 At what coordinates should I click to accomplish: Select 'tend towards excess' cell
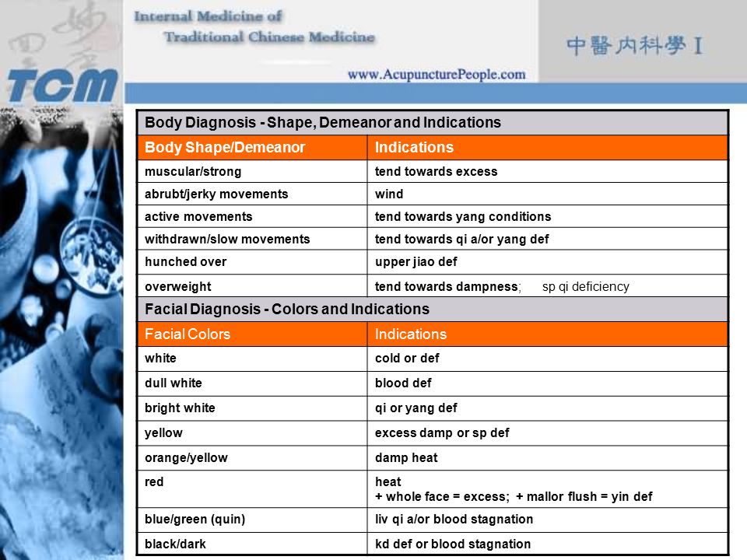pos(547,171)
